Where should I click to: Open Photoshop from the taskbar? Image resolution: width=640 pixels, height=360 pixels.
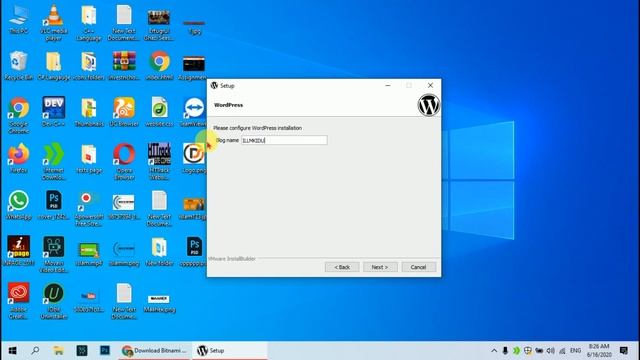pyautogui.click(x=105, y=351)
